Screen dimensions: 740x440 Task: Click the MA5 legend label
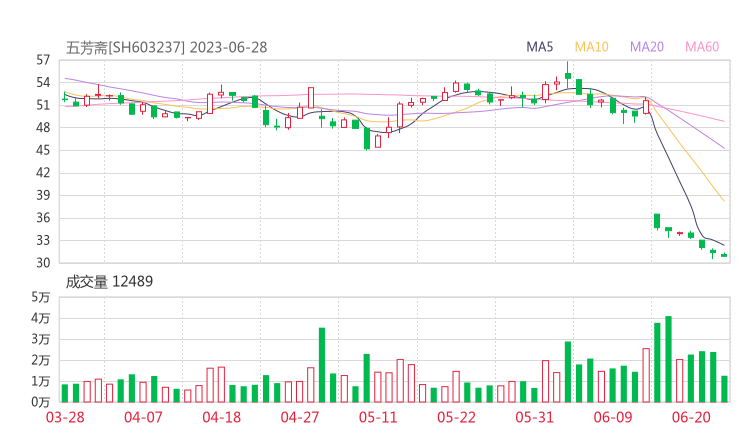[539, 47]
